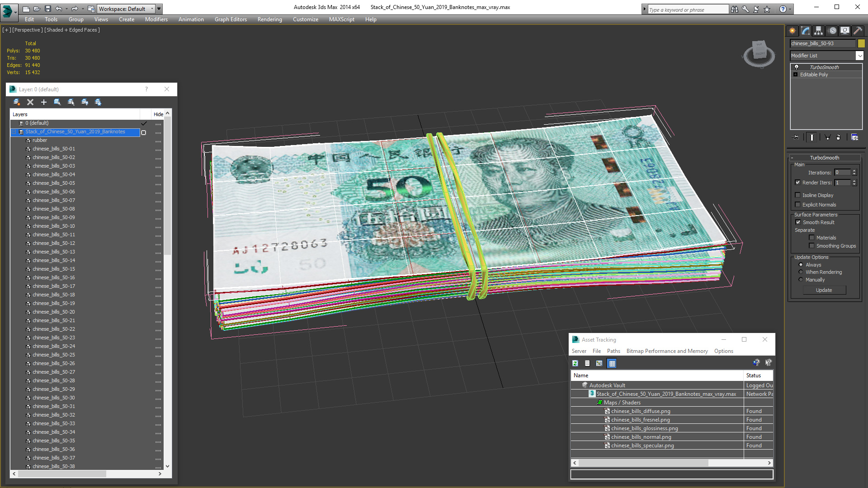Click the star Favorites icon

767,9
